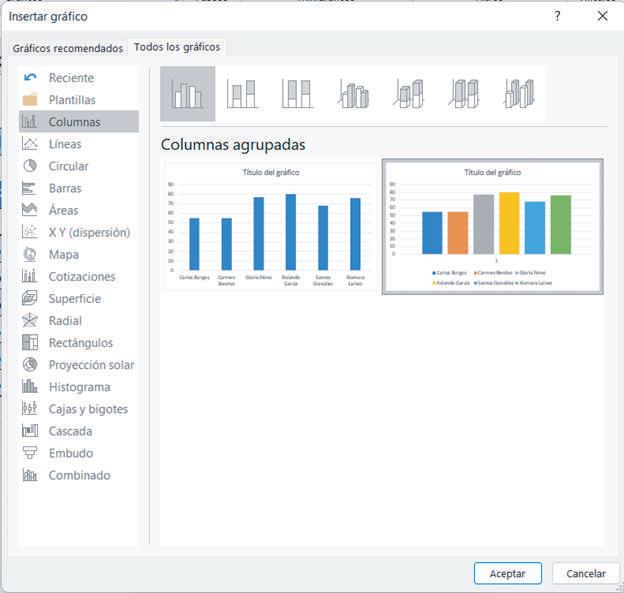This screenshot has height=593, width=624.
Task: Pick the multicolor column chart preview
Action: (492, 227)
